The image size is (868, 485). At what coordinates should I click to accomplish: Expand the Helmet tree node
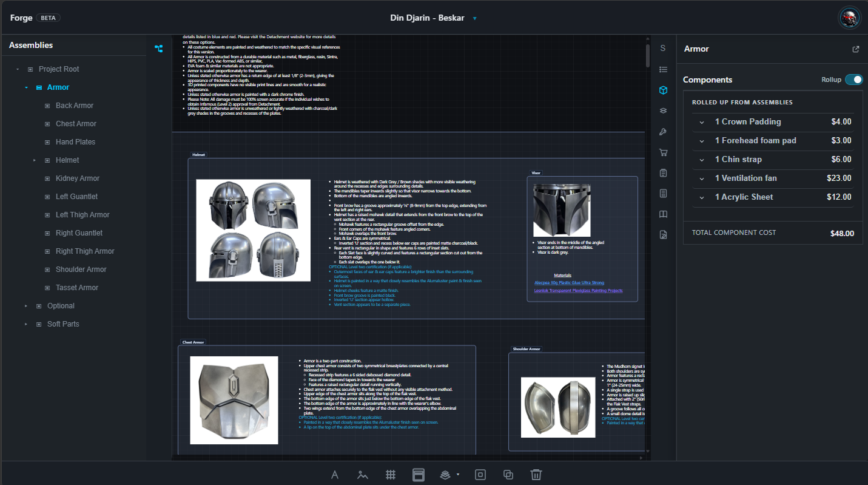point(35,160)
